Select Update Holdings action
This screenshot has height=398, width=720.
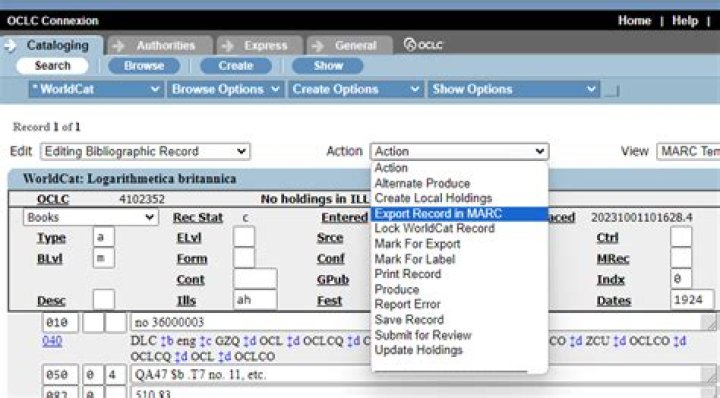(x=459, y=350)
